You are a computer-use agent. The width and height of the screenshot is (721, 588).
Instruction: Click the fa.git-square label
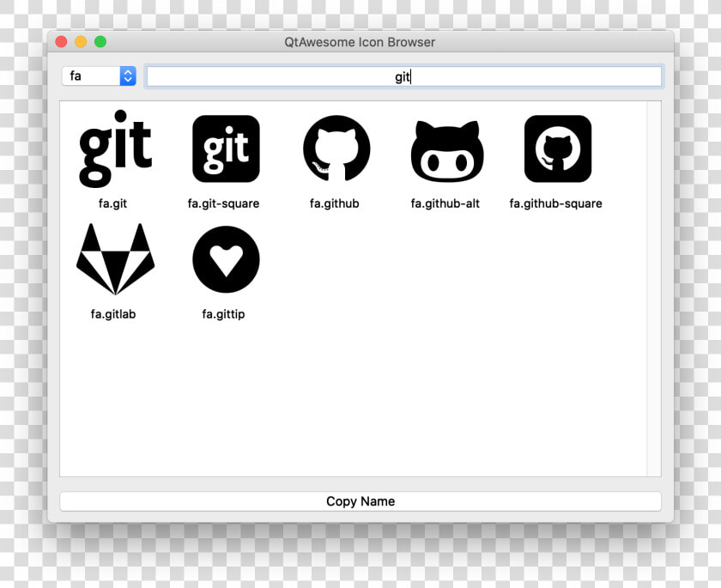[223, 203]
